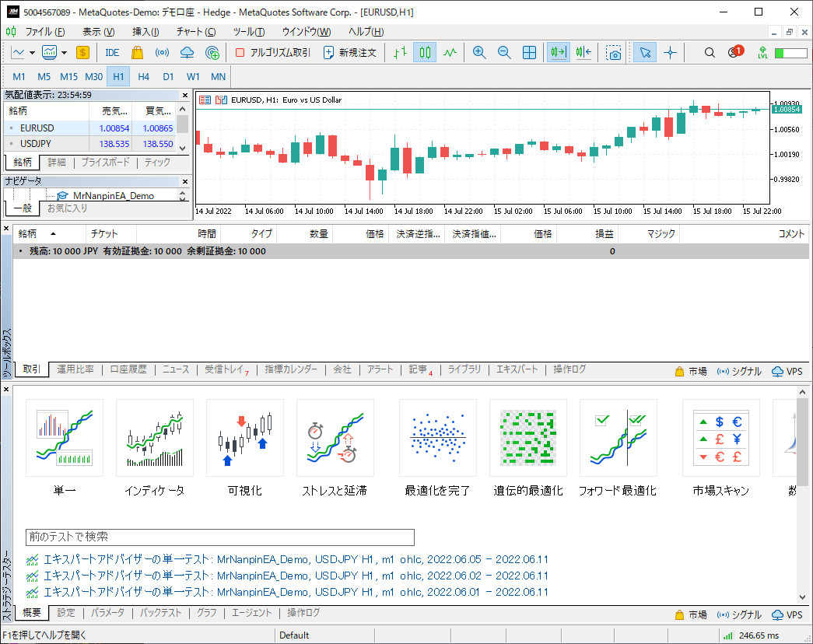Zoom in on the chart
Image resolution: width=813 pixels, height=644 pixels.
479,52
